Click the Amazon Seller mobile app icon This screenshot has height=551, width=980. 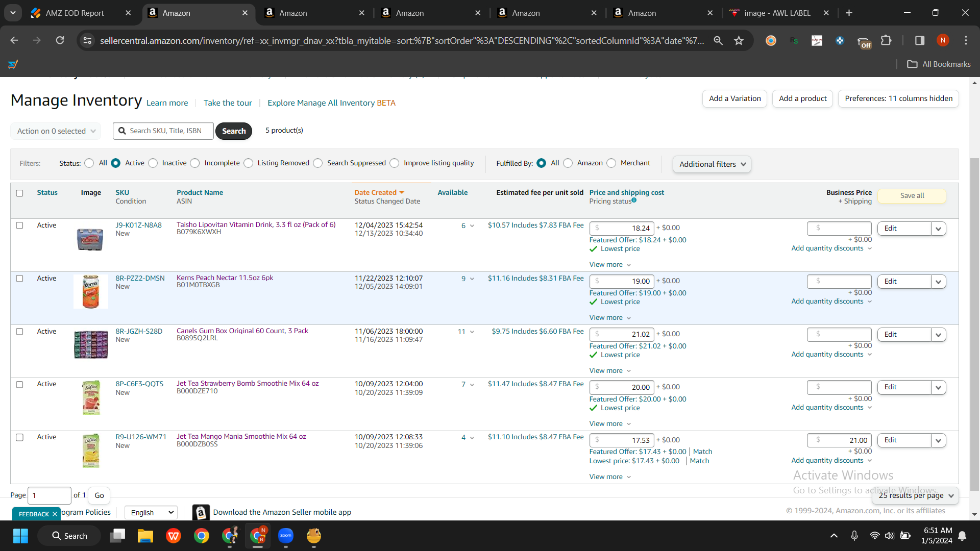coord(201,512)
